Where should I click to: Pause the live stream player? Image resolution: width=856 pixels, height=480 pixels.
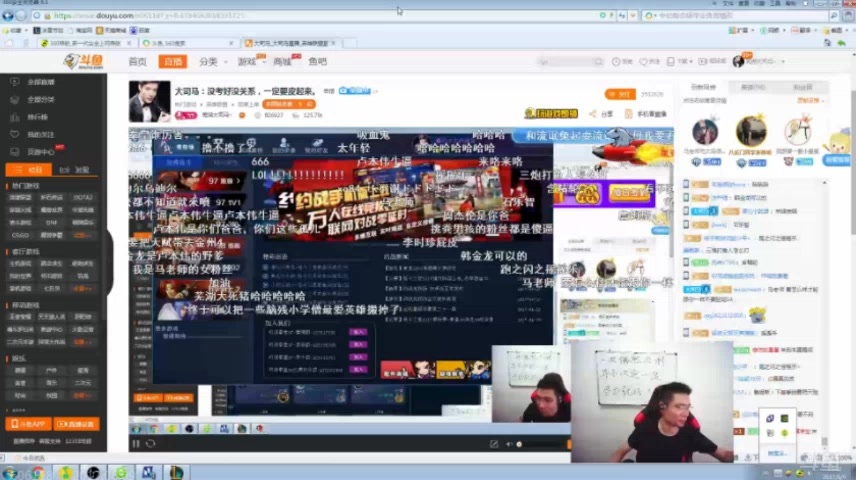[x=136, y=444]
